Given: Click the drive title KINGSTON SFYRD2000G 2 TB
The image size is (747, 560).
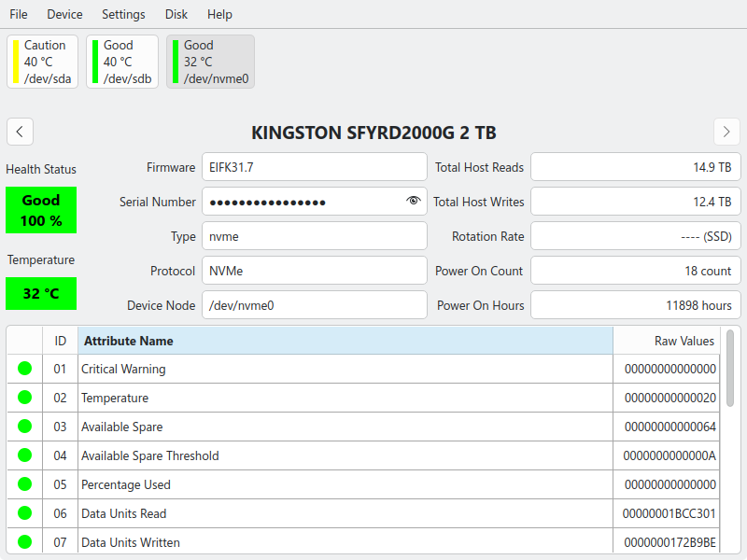Looking at the screenshot, I should (374, 133).
